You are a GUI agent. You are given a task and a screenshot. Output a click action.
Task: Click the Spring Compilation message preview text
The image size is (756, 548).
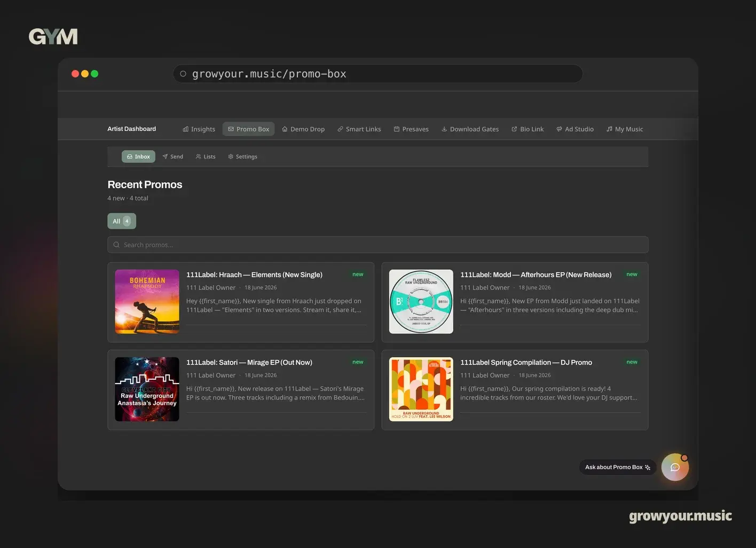pyautogui.click(x=549, y=393)
